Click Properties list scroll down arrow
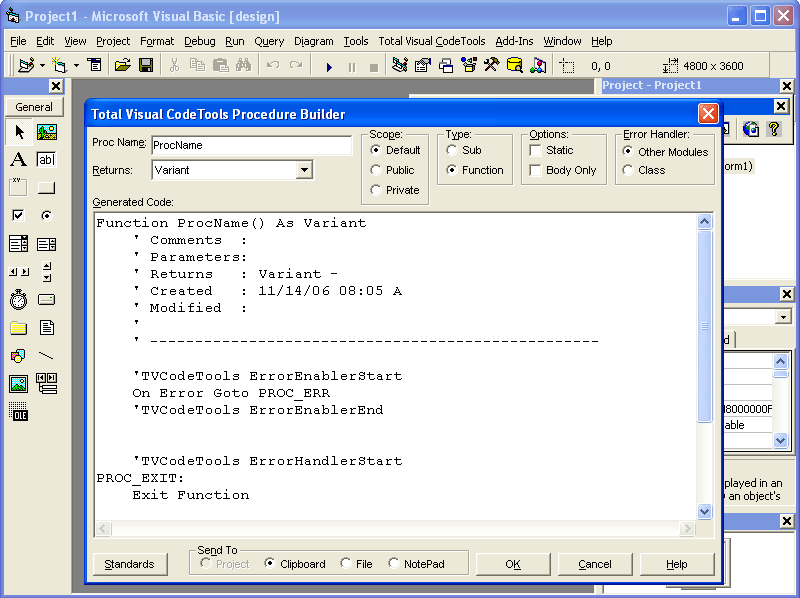800x598 pixels. pyautogui.click(x=781, y=440)
